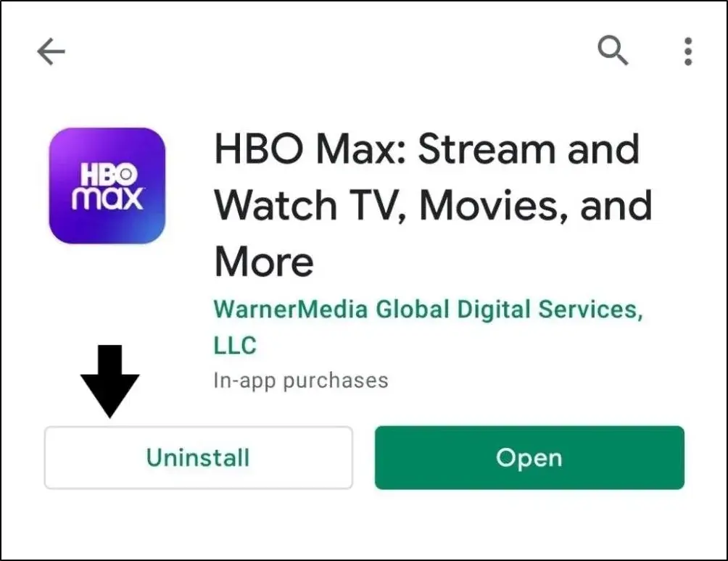Click the 'HBO' lettering inside the app logo
Screen dimensions: 728x561
click(x=109, y=175)
